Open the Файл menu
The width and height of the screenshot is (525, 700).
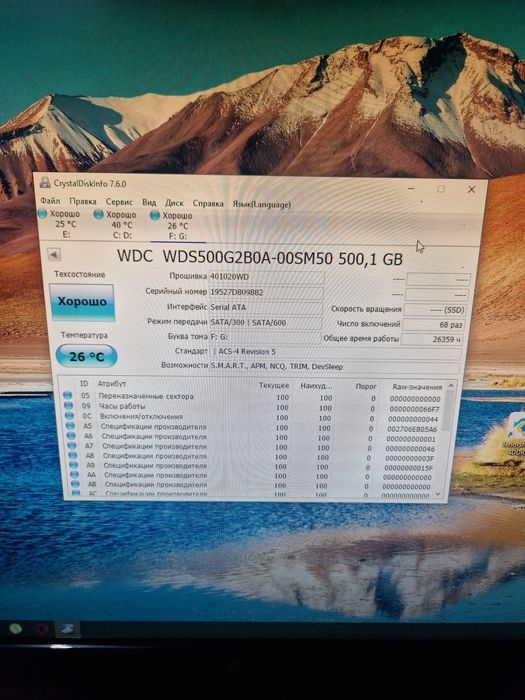(x=50, y=201)
